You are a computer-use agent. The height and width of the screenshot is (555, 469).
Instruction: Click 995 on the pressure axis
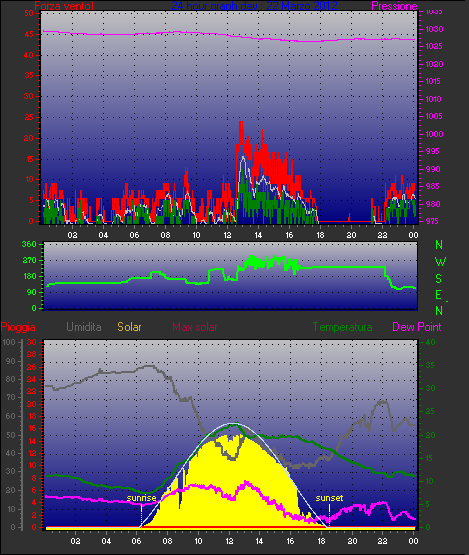pyautogui.click(x=433, y=151)
